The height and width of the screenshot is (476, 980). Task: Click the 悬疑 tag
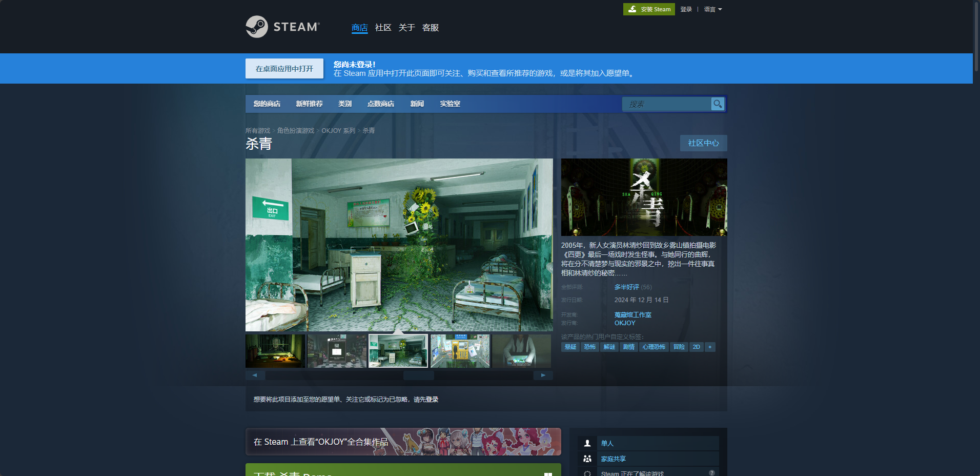click(570, 347)
